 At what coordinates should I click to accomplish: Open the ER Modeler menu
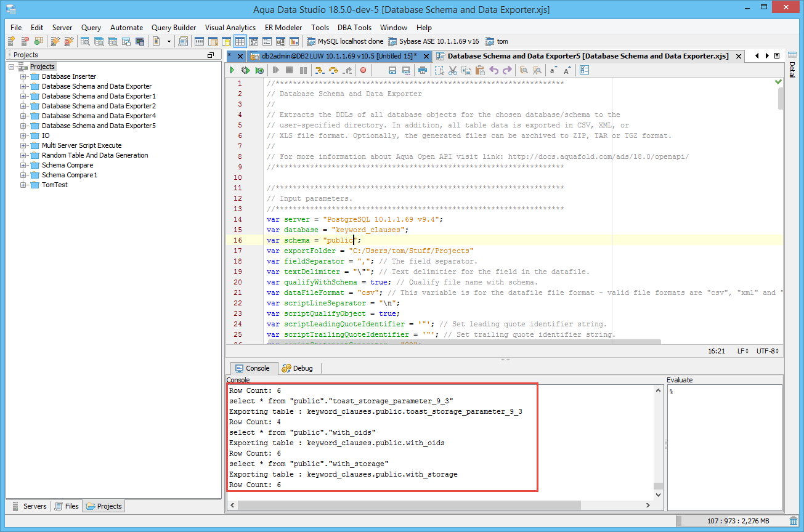click(283, 28)
